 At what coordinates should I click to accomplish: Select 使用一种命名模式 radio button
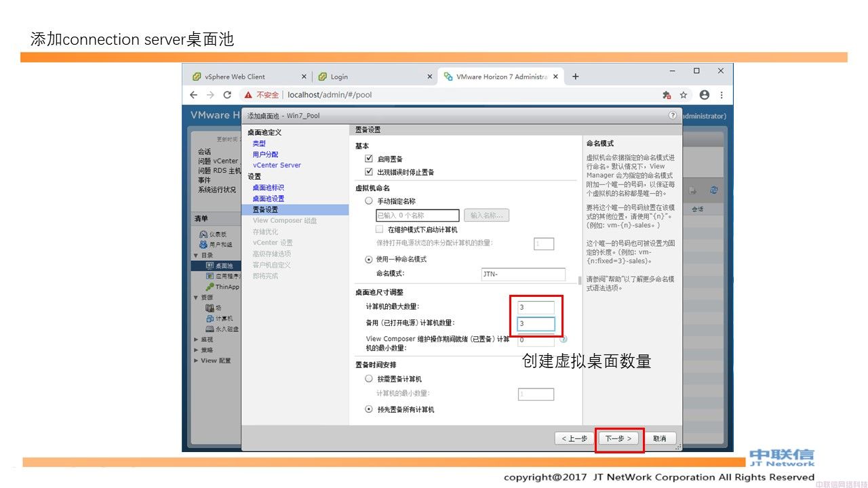(x=369, y=259)
